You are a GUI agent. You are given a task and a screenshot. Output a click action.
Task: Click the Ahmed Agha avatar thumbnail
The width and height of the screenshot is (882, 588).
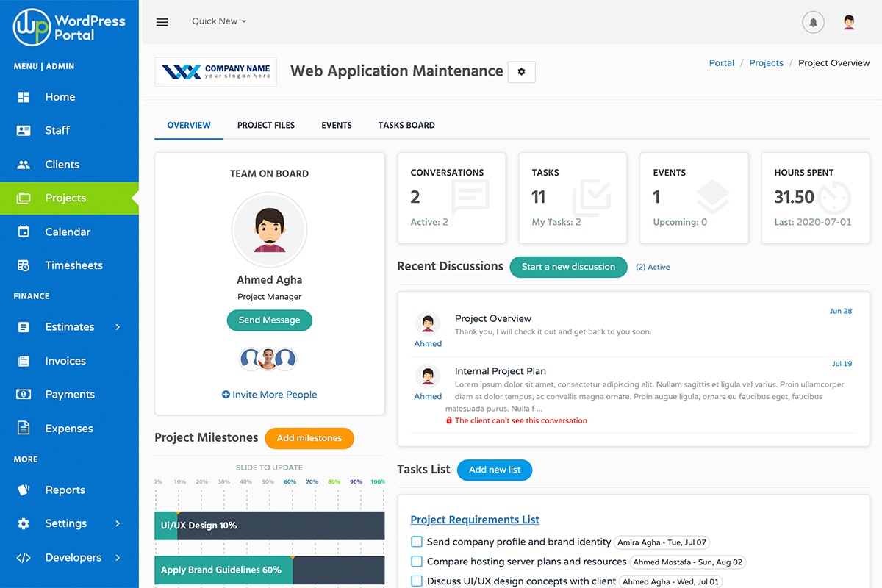[269, 229]
